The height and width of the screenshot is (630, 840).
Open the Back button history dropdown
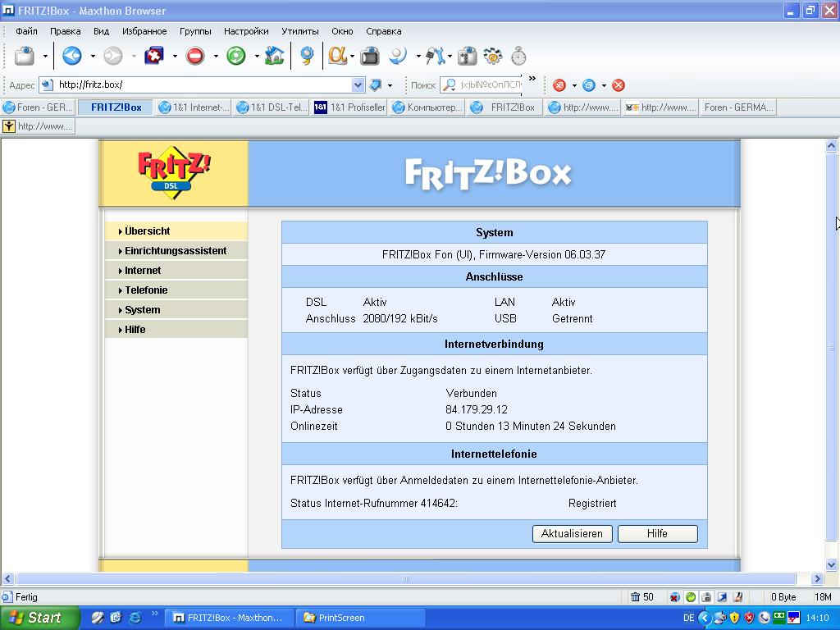[93, 57]
